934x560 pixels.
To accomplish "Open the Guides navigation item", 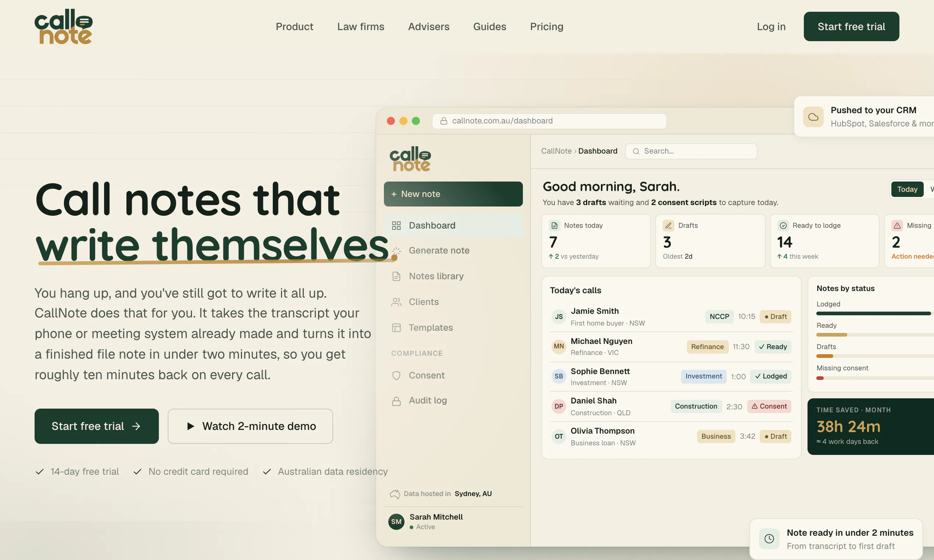I will (x=490, y=26).
